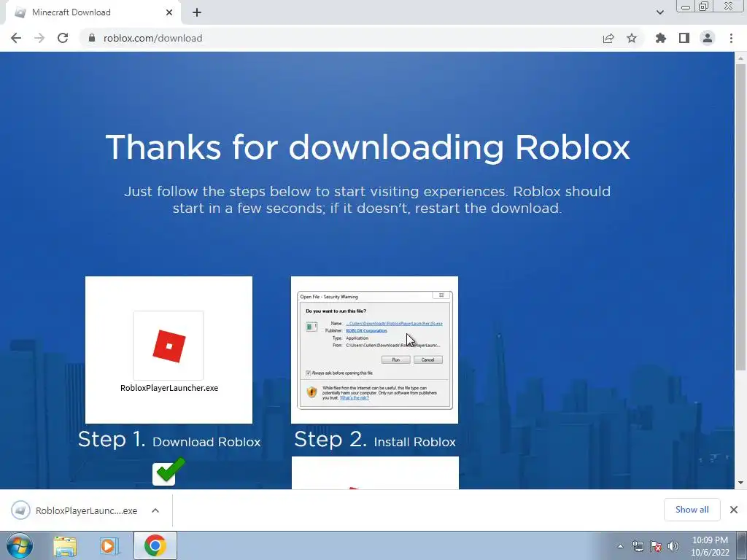The width and height of the screenshot is (747, 560).
Task: Open a new browser tab
Action: [197, 12]
